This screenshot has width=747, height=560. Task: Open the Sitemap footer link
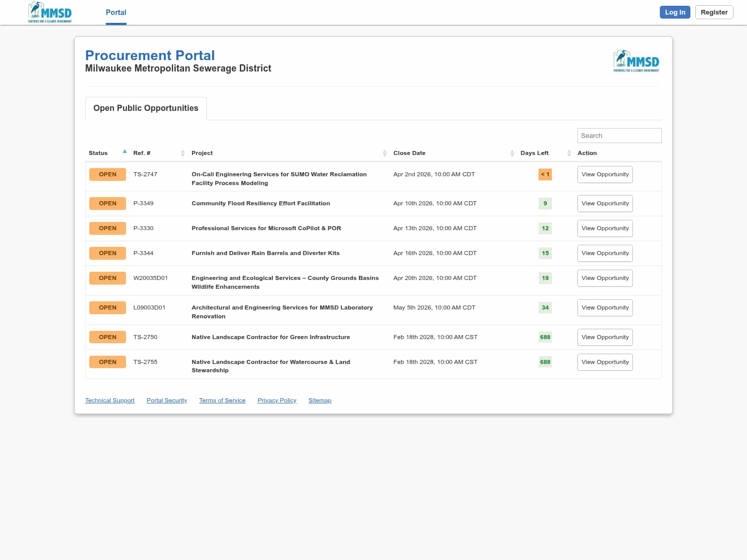[x=320, y=400]
